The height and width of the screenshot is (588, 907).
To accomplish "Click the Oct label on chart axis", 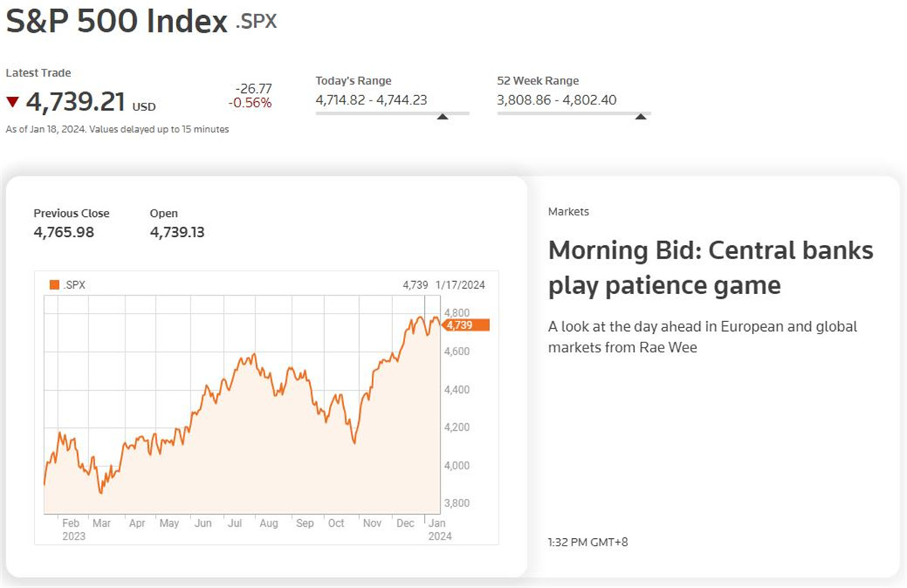I will pyautogui.click(x=336, y=523).
